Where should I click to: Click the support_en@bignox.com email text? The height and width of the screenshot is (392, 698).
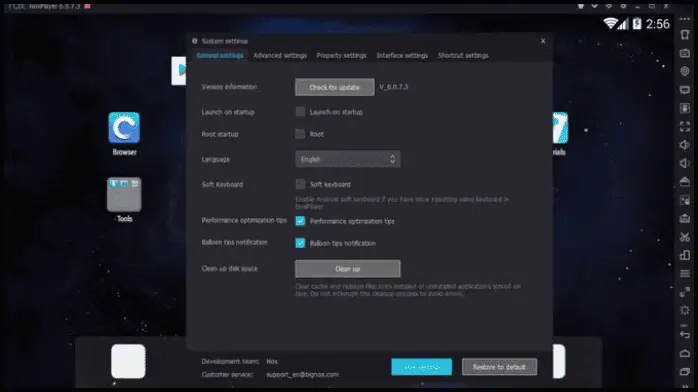tap(302, 375)
